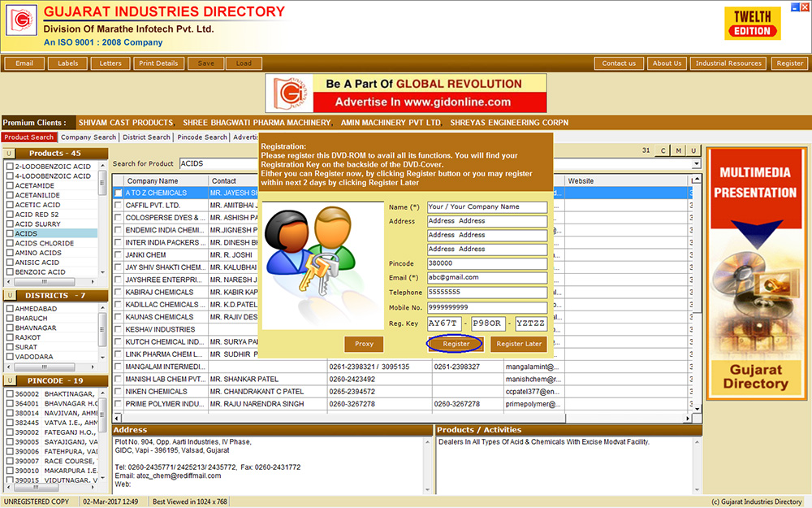Check the SURAT district checkbox
This screenshot has height=508, width=812.
pos(10,347)
